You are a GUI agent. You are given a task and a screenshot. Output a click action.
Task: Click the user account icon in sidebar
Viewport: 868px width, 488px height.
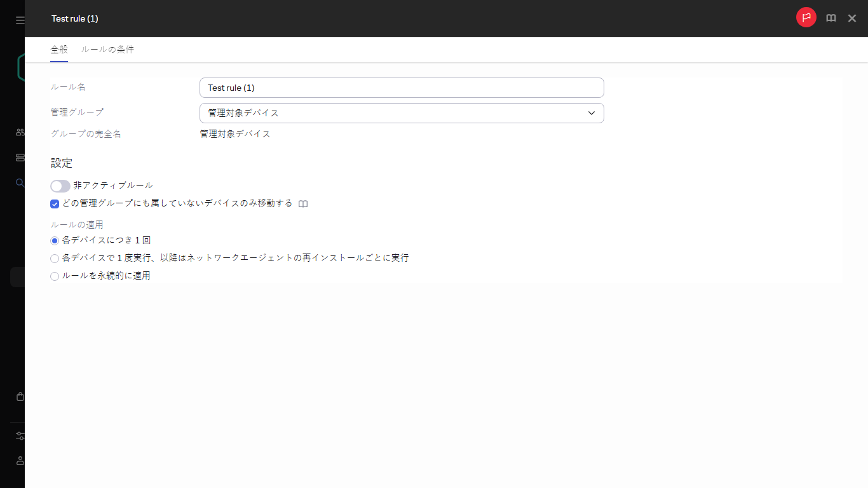[x=20, y=461]
